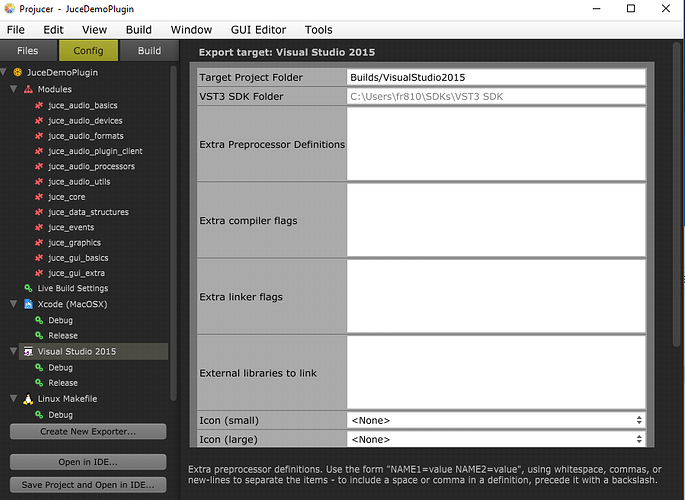Maximize the Projucer window
The image size is (685, 500).
pyautogui.click(x=631, y=8)
